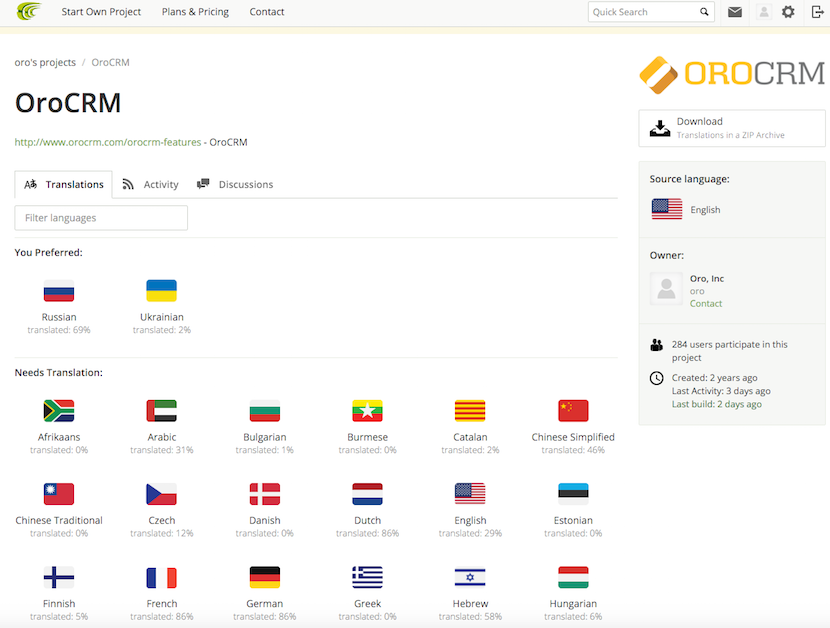This screenshot has height=628, width=830.
Task: Select the Arabic flag icon
Action: coord(161,411)
